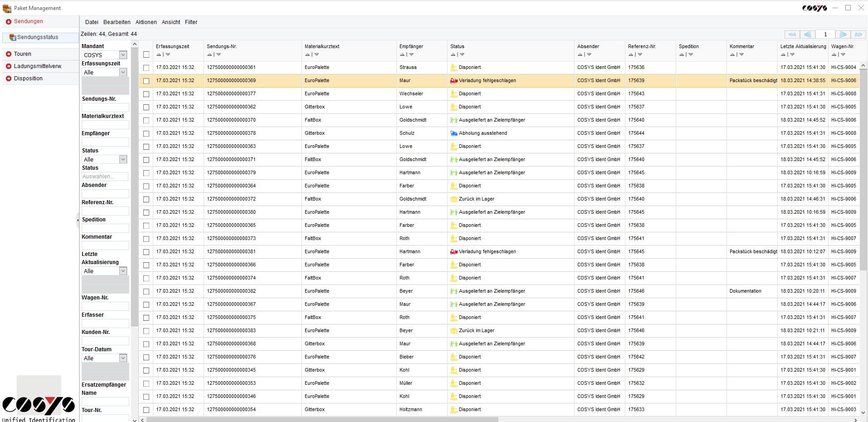Check the row with Abholung ausstehend status
The width and height of the screenshot is (868, 422).
click(146, 133)
